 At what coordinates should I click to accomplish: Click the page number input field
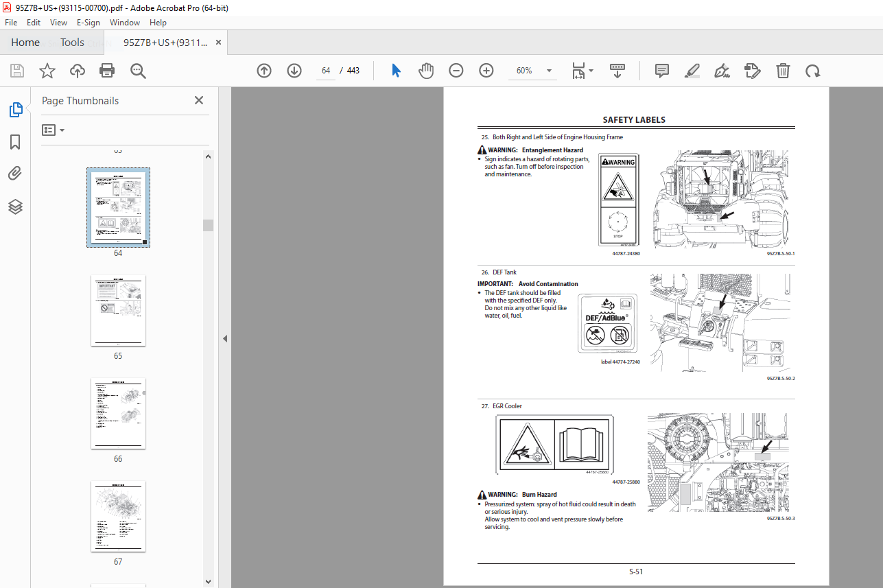coord(326,71)
